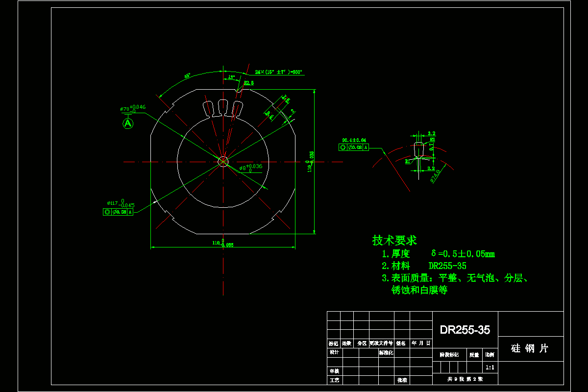Click the '工艺' title block cell
Screen dimensions: 588x392
point(334,380)
